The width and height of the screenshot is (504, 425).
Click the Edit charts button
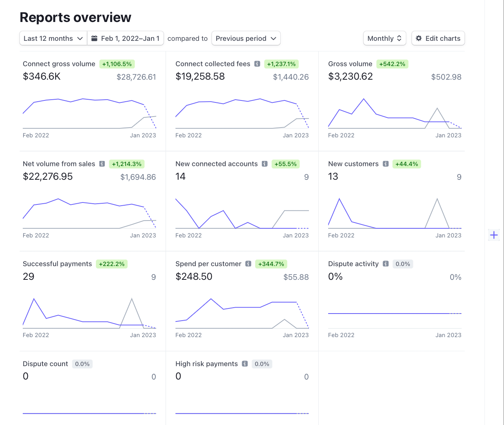[x=438, y=38]
